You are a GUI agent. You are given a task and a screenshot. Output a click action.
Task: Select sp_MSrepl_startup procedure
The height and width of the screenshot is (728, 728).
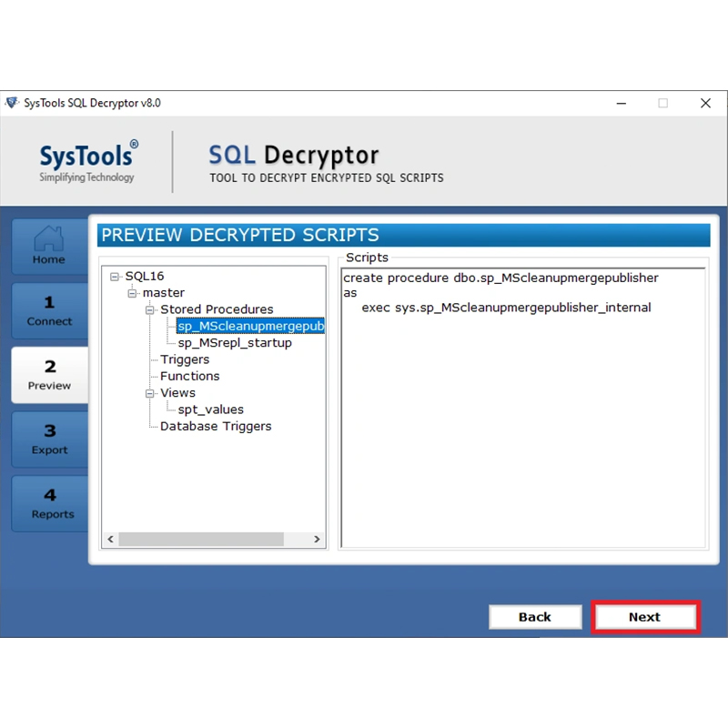[235, 343]
